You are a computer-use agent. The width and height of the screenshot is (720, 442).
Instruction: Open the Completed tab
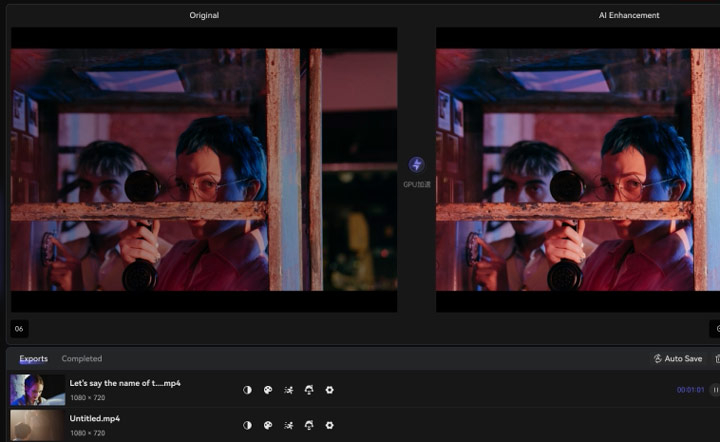(x=82, y=358)
